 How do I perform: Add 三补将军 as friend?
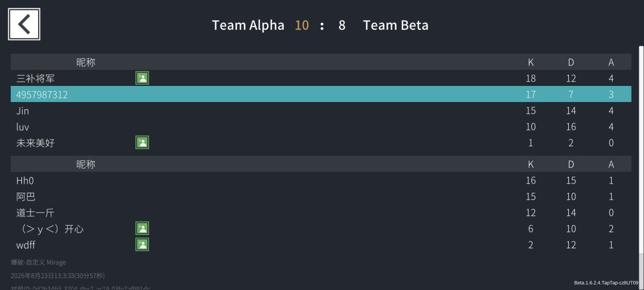click(142, 78)
